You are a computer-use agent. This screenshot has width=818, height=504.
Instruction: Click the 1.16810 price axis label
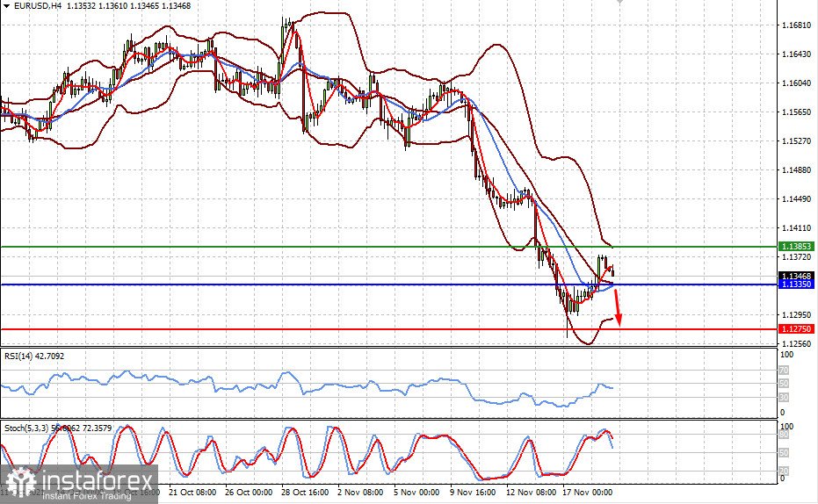click(797, 25)
